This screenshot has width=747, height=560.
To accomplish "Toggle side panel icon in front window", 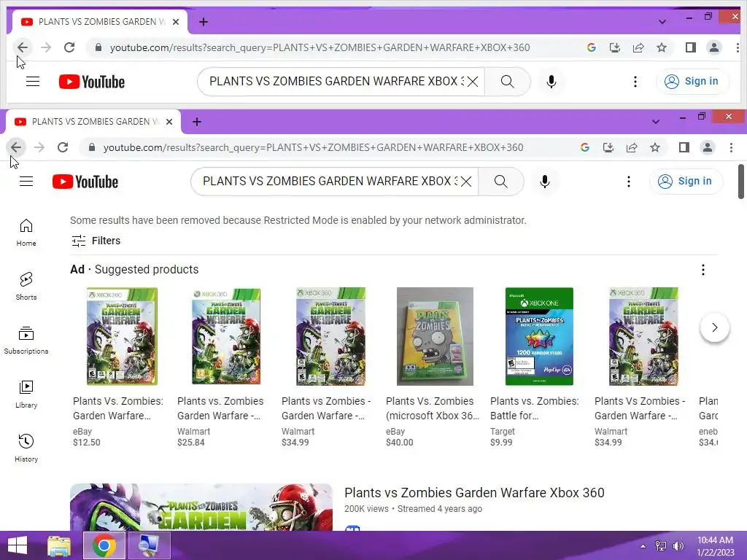I will pyautogui.click(x=684, y=147).
